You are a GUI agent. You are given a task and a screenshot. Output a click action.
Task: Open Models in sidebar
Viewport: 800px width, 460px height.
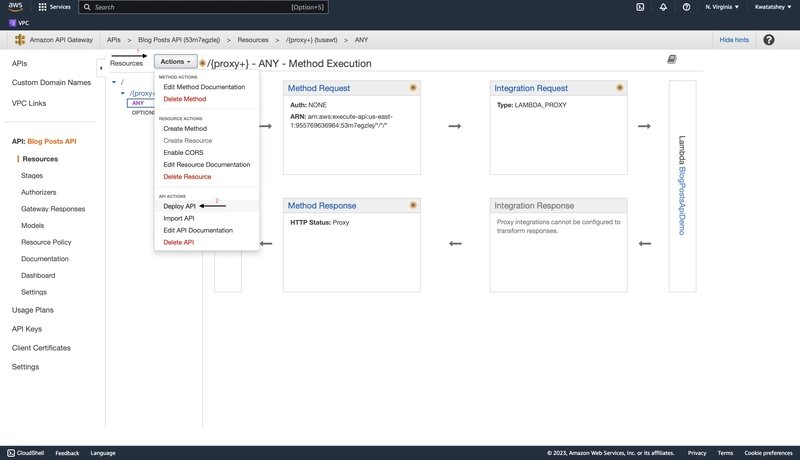[x=32, y=225]
